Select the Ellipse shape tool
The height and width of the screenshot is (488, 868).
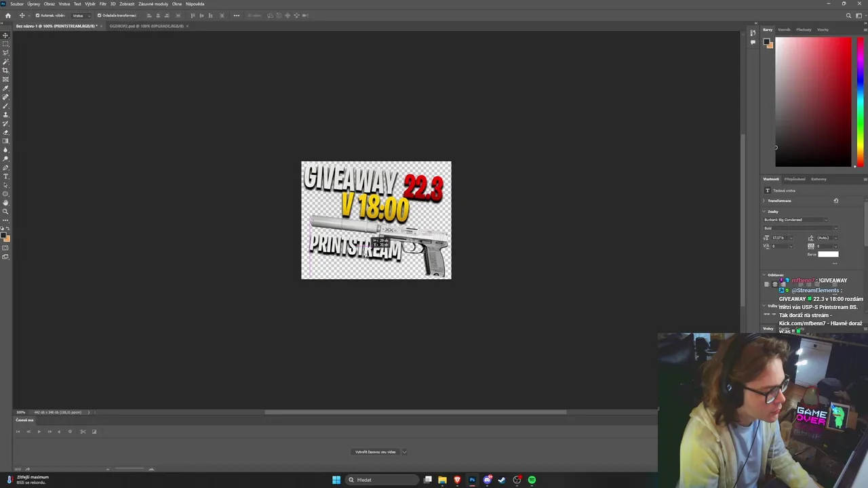pyautogui.click(x=5, y=194)
